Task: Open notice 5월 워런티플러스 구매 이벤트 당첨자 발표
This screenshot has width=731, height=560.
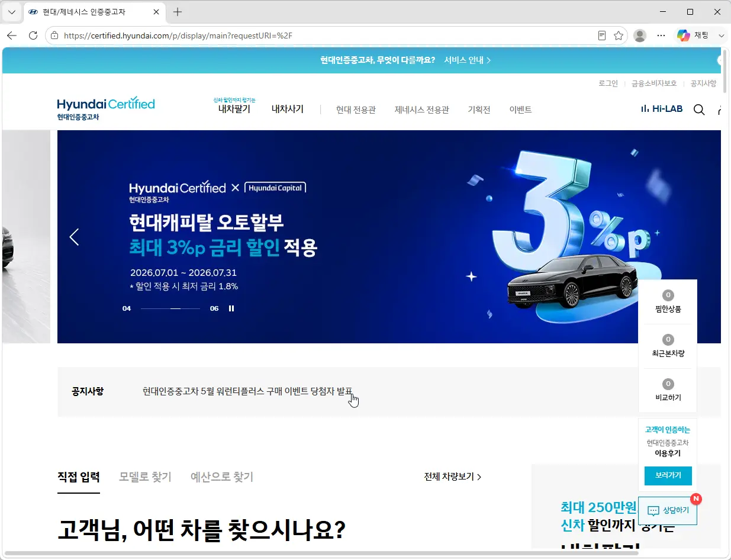Action: [x=247, y=391]
